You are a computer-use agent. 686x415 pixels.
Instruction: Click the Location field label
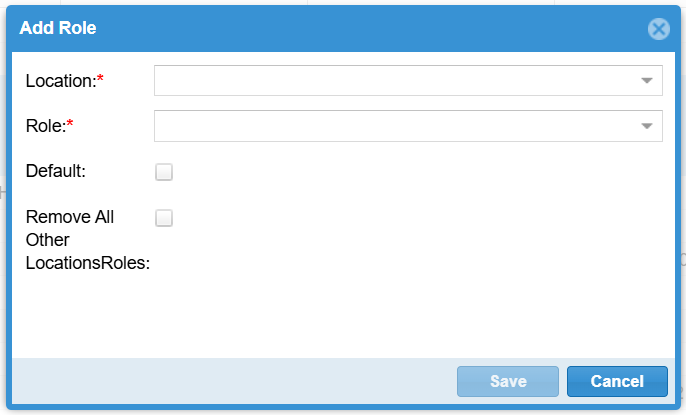coord(60,81)
